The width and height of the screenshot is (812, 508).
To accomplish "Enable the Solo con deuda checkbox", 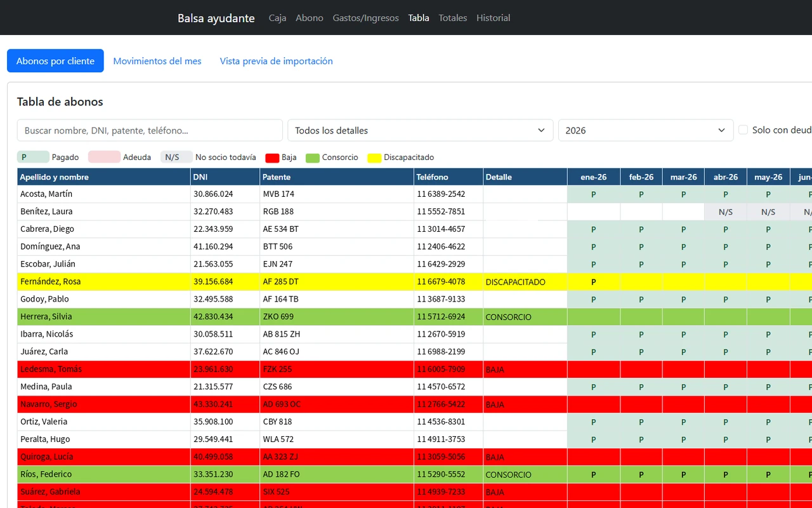I will 743,130.
